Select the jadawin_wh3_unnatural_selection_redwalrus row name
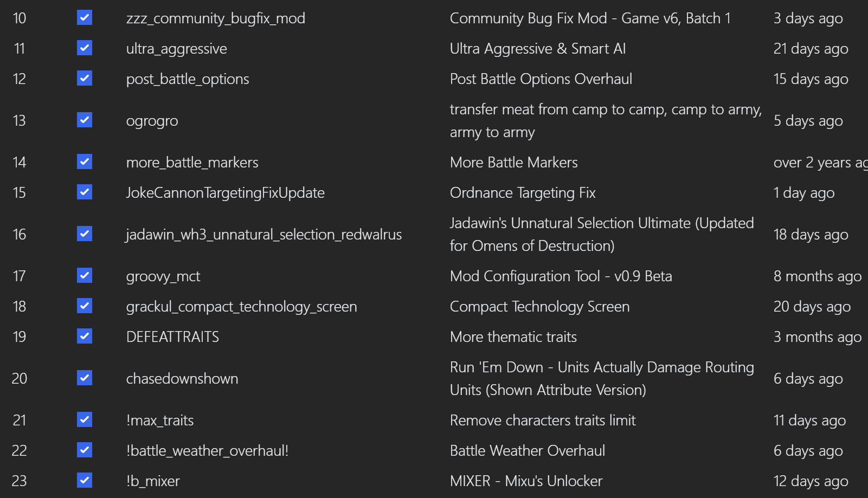Image resolution: width=868 pixels, height=498 pixels. [263, 235]
